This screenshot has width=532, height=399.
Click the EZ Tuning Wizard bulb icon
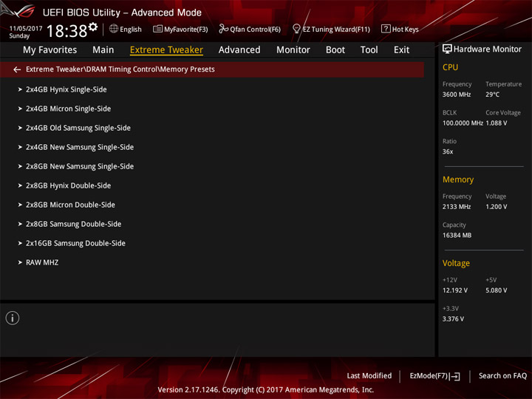click(x=296, y=29)
